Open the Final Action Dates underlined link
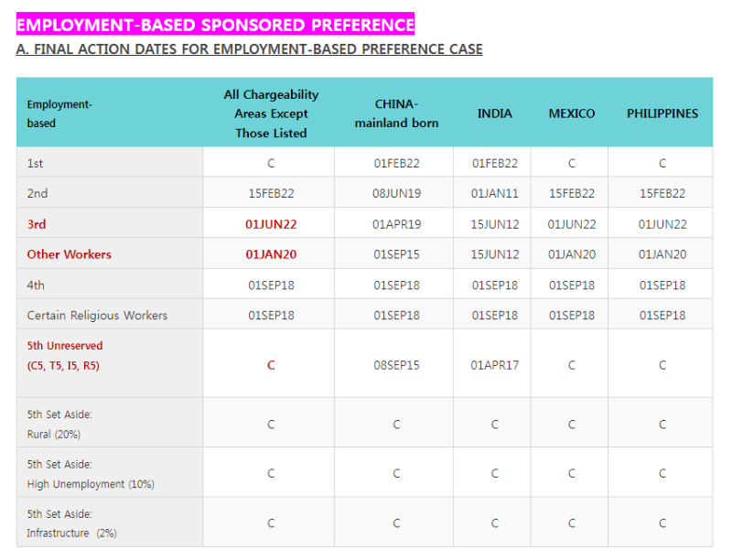 click(249, 49)
